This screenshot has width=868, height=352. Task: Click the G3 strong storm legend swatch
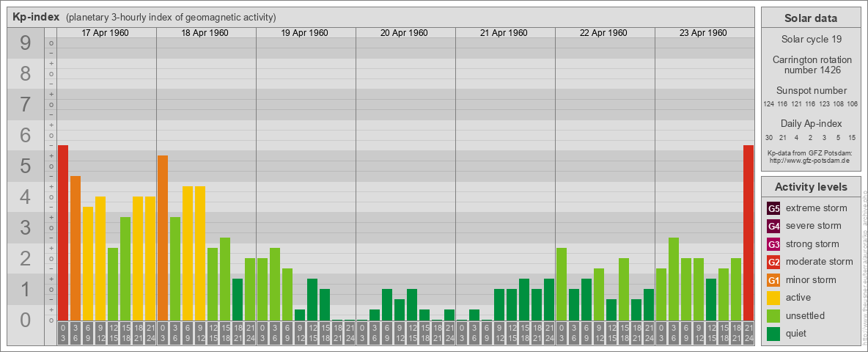pyautogui.click(x=773, y=244)
